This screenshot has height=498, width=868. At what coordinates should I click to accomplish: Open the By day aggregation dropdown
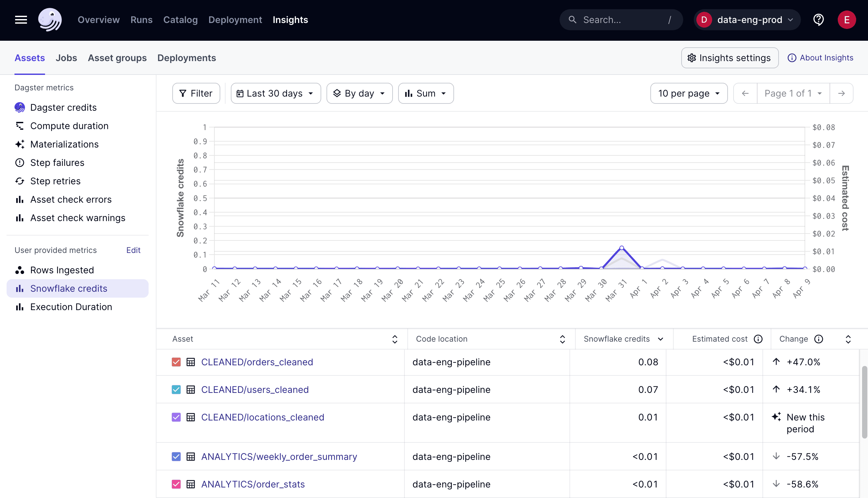[x=359, y=93]
